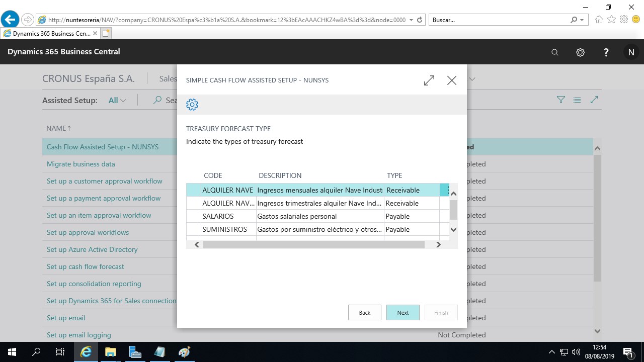Image resolution: width=644 pixels, height=362 pixels.
Task: Select the SUMINISTROS code cell
Action: pos(228,229)
